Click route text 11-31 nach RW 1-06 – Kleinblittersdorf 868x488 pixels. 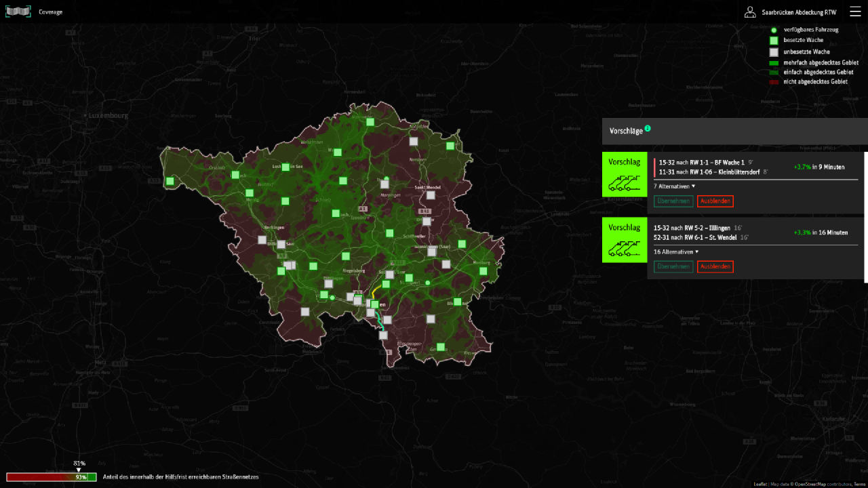click(709, 172)
